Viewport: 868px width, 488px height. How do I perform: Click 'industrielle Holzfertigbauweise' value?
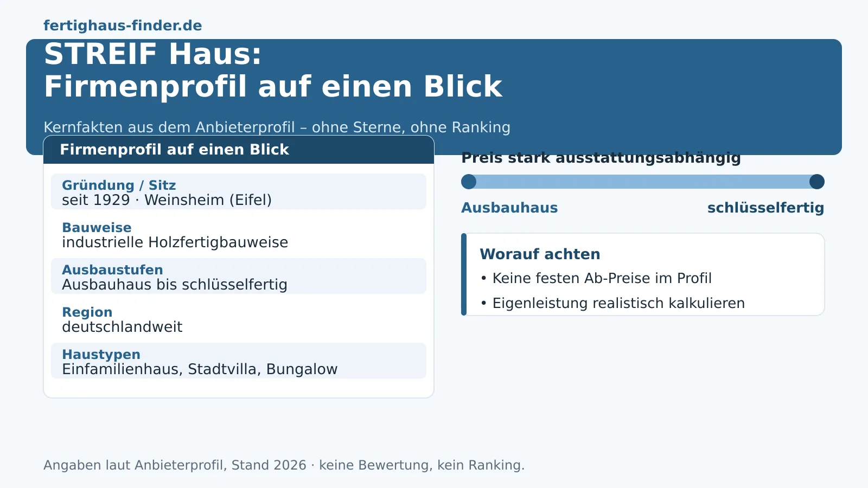click(175, 242)
